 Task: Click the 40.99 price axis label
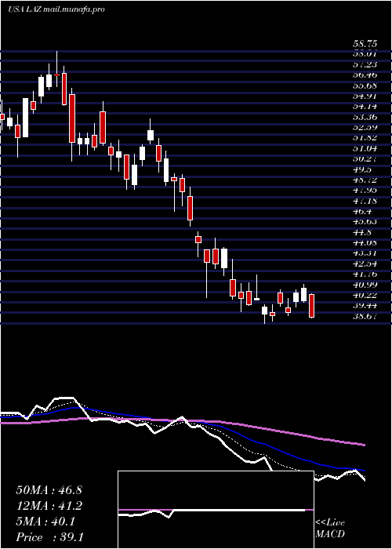[365, 285]
